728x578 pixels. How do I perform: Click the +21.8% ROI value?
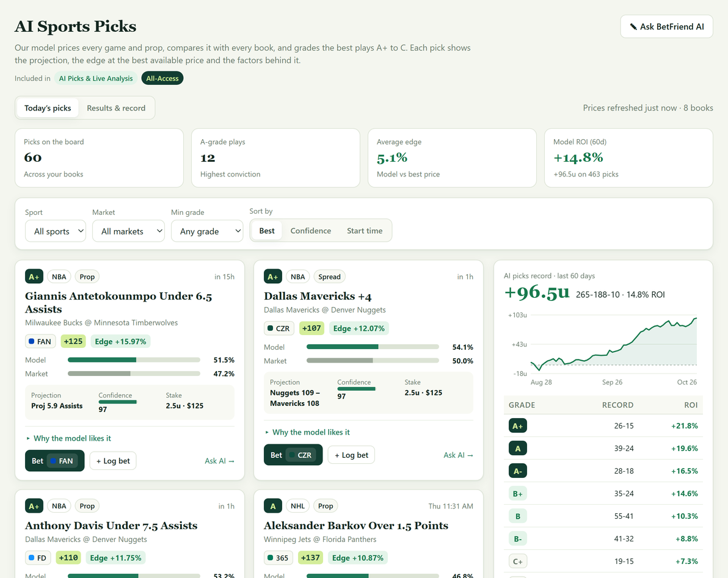coord(685,426)
